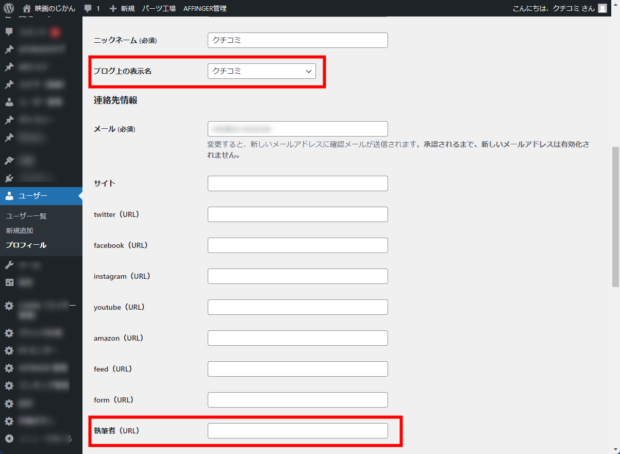Focus the form (URL) field
The image size is (620, 454).
pos(297,400)
